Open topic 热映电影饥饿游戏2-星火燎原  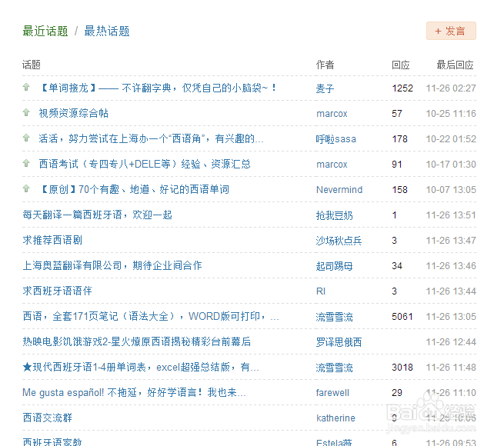tap(137, 341)
